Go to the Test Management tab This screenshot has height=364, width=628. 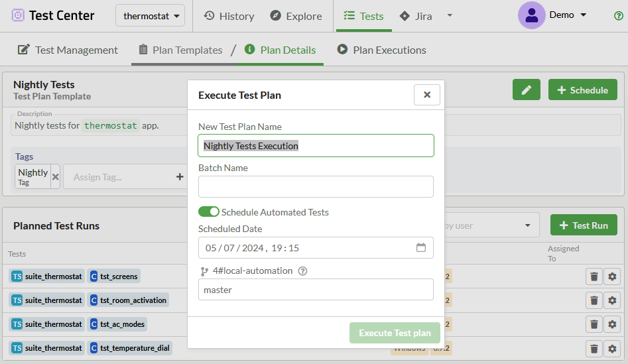[x=68, y=50]
